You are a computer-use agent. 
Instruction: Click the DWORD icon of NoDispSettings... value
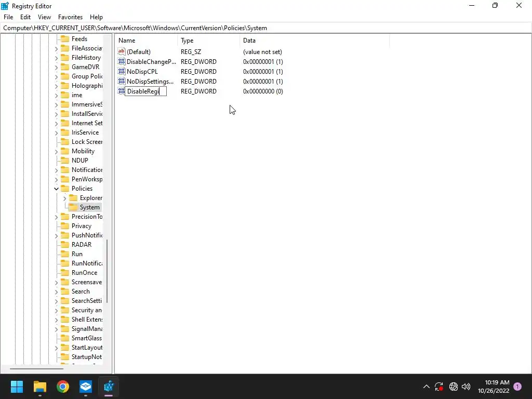tap(122, 81)
